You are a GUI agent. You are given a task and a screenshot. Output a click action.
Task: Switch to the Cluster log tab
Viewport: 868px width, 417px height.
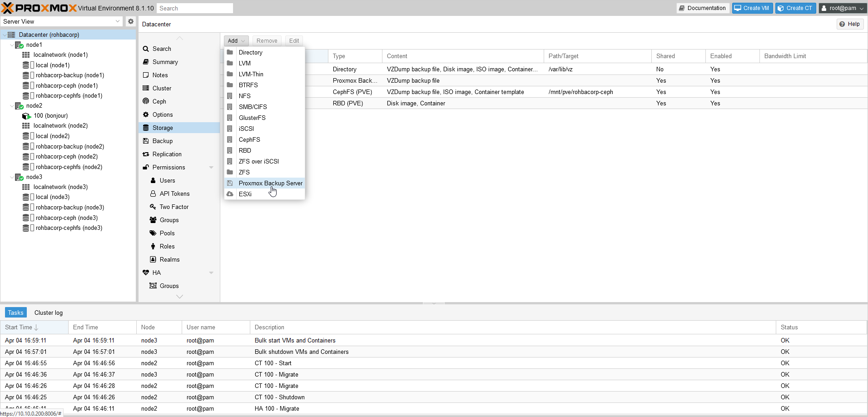[49, 313]
